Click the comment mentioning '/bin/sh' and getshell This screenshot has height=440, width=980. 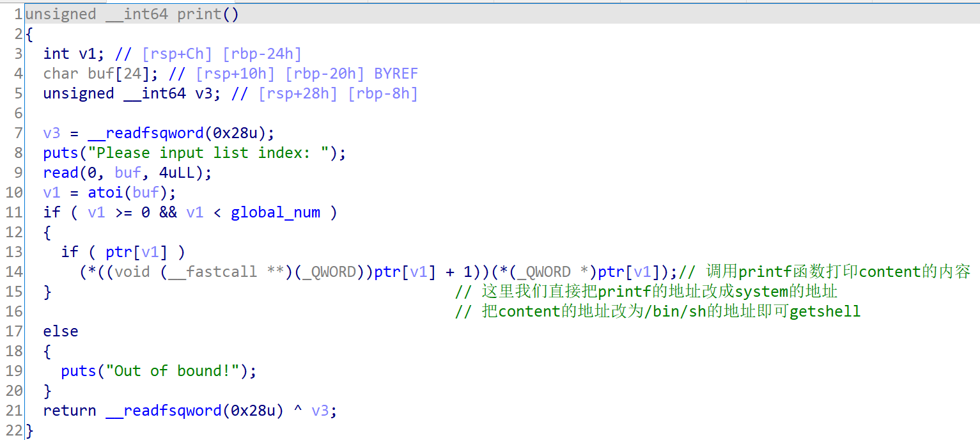(x=658, y=311)
